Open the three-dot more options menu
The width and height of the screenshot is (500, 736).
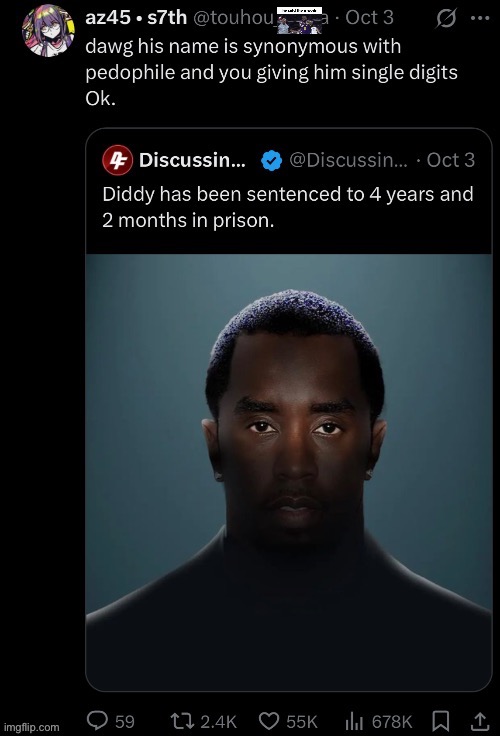tap(480, 18)
